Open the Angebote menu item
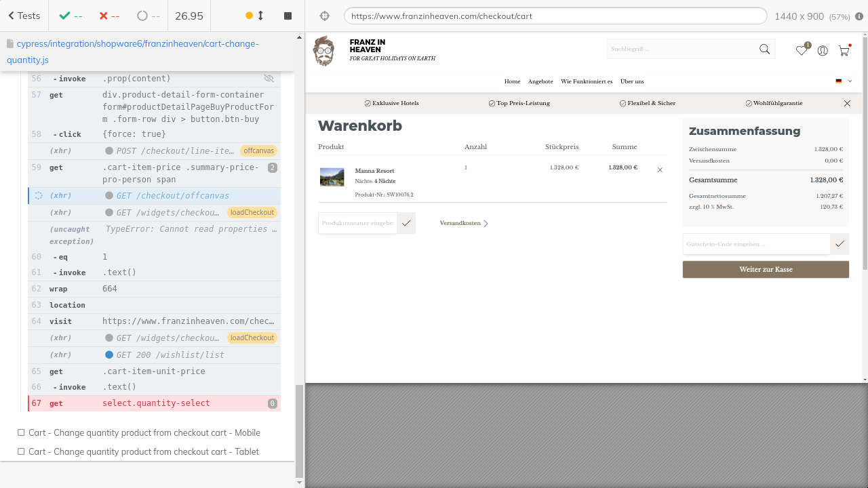Screen dimensions: 868x488 click(x=540, y=81)
